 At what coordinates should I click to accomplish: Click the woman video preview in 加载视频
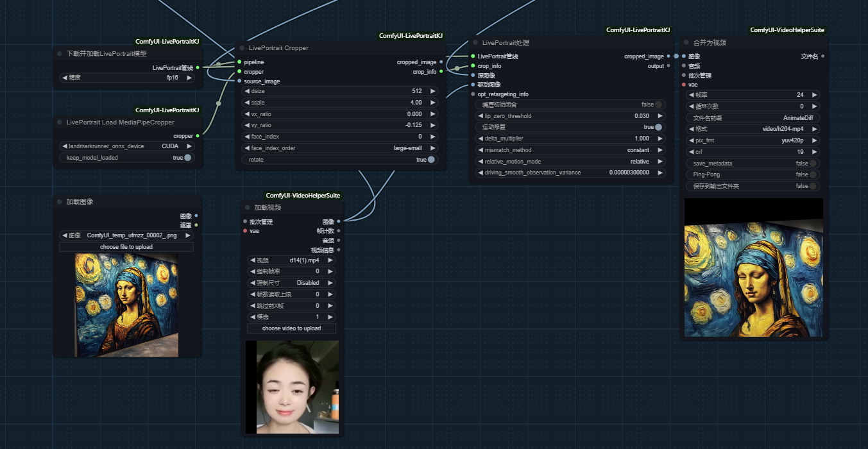tap(292, 387)
